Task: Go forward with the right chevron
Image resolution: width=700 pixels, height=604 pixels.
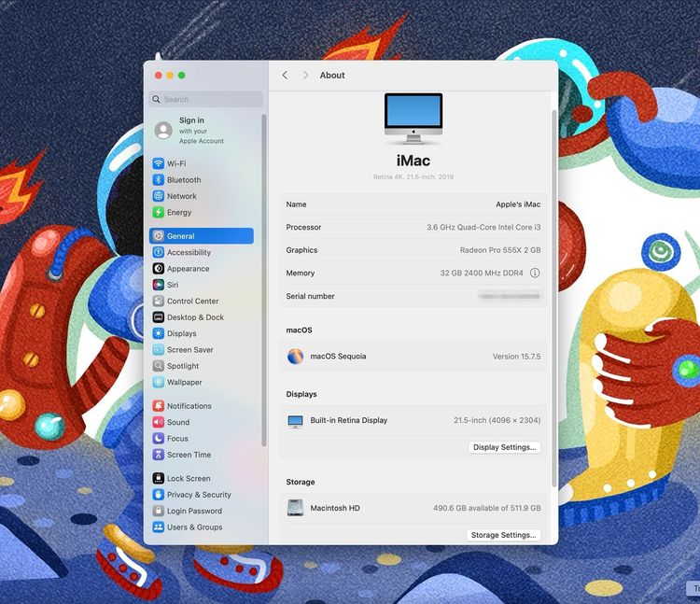Action: 305,75
